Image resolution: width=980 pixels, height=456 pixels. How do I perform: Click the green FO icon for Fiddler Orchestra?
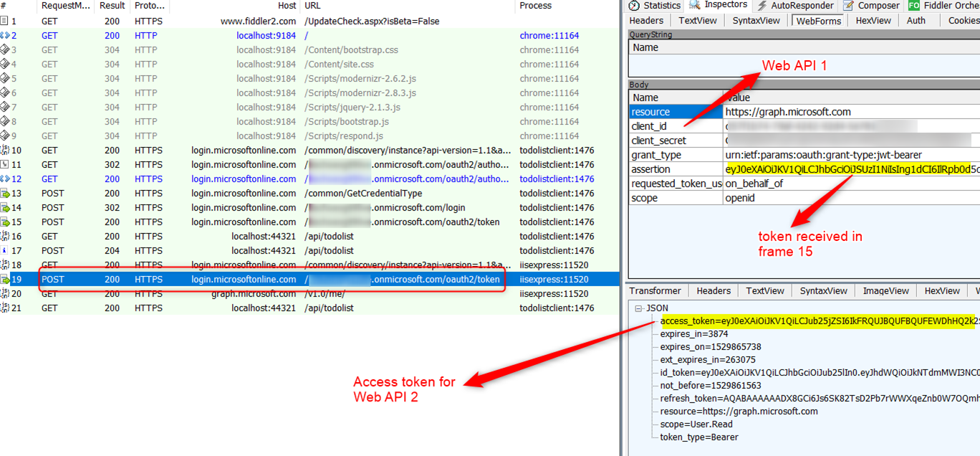point(913,6)
